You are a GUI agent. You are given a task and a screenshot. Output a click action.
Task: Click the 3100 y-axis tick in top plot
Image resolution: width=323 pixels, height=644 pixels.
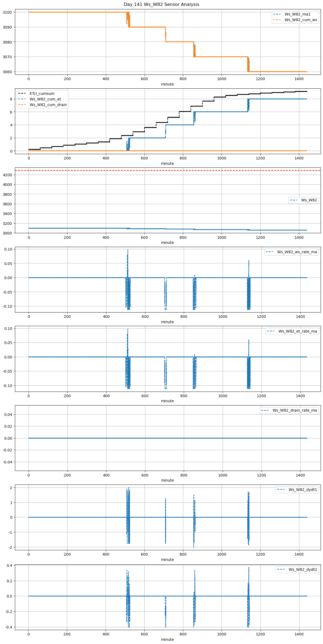[7, 12]
